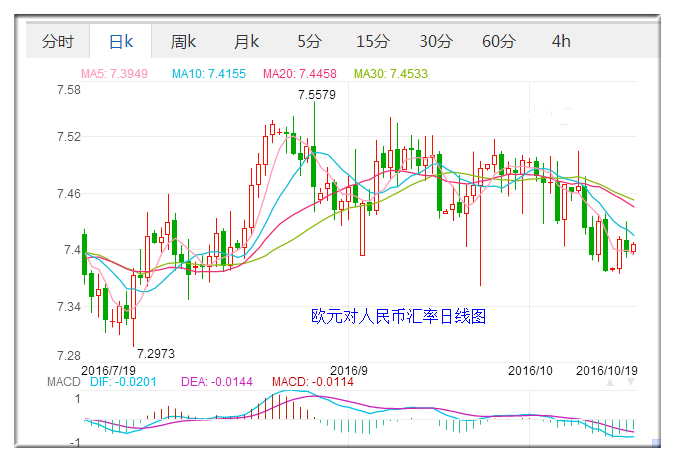
Task: Show the 5分 five-minute chart
Action: point(309,41)
